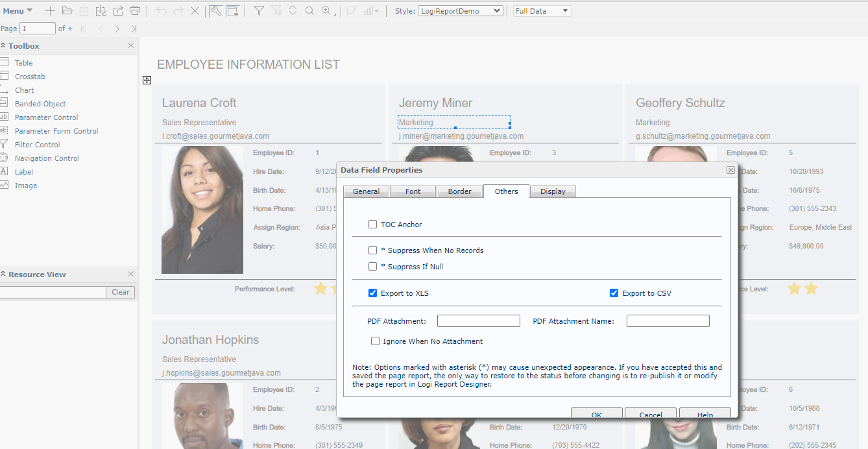This screenshot has width=868, height=449.
Task: Click the Undo arrow on the toolbar
Action: point(162,10)
